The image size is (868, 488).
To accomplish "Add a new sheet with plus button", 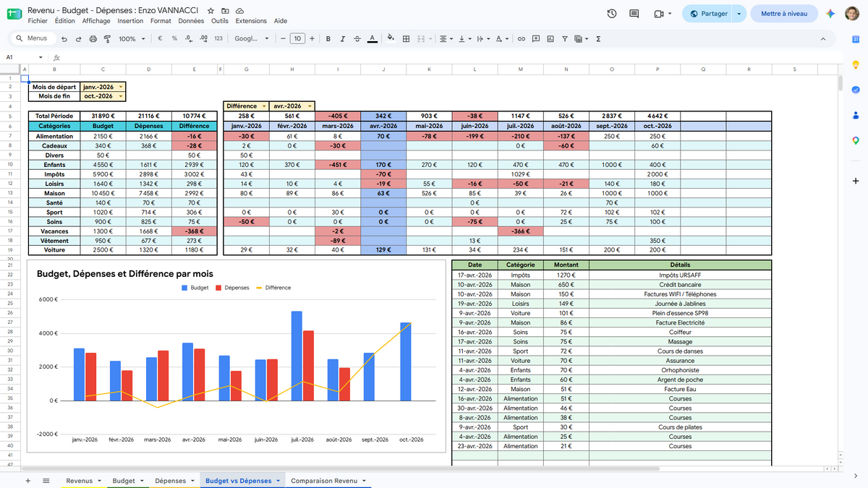I will (x=28, y=481).
